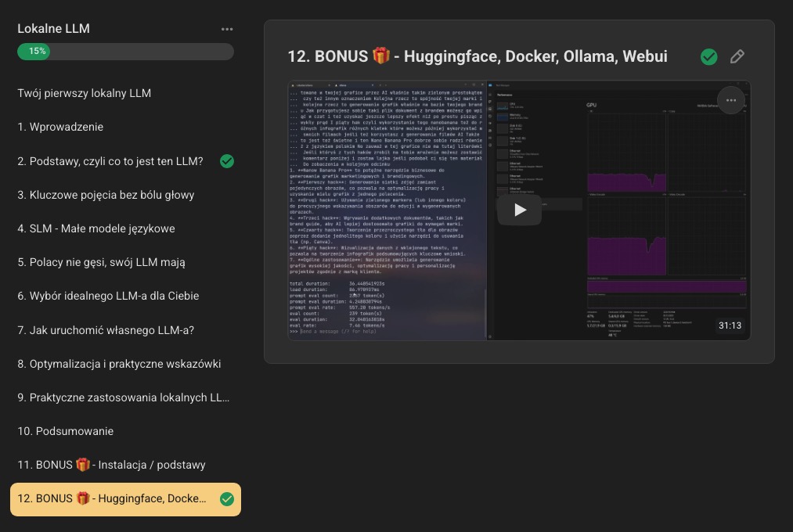Go to lesson 9. Praktyczne zastosowania lokalnych LLM
This screenshot has height=532, width=793.
(125, 397)
